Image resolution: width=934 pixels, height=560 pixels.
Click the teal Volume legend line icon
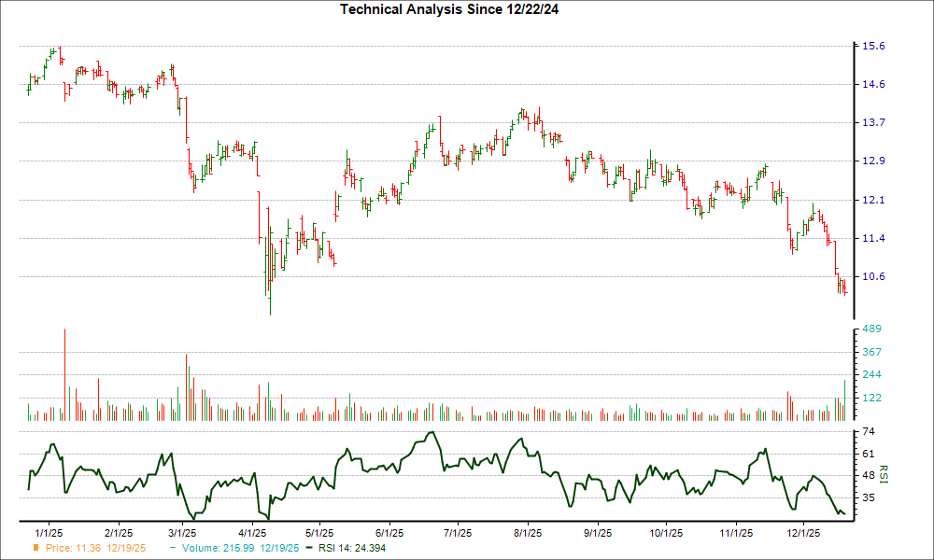(x=171, y=550)
